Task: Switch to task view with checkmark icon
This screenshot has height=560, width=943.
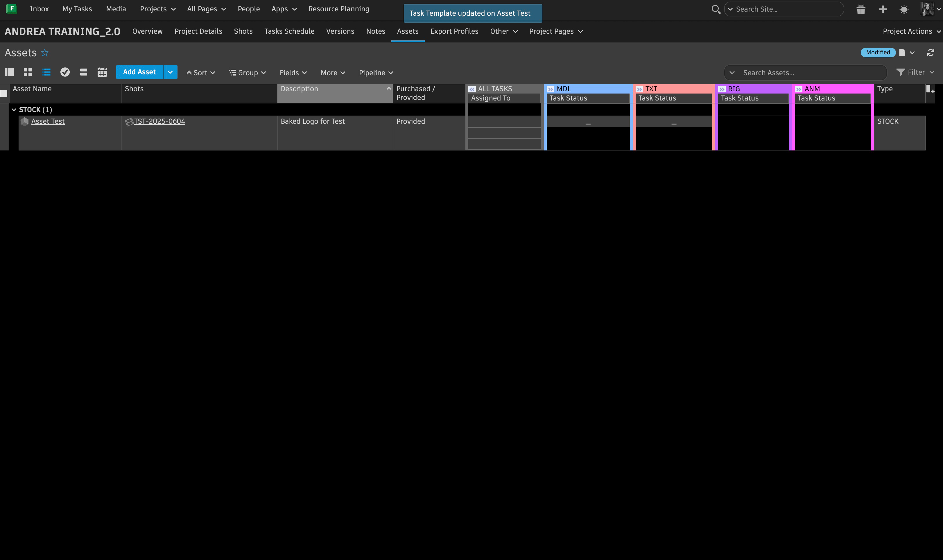Action: (x=65, y=72)
